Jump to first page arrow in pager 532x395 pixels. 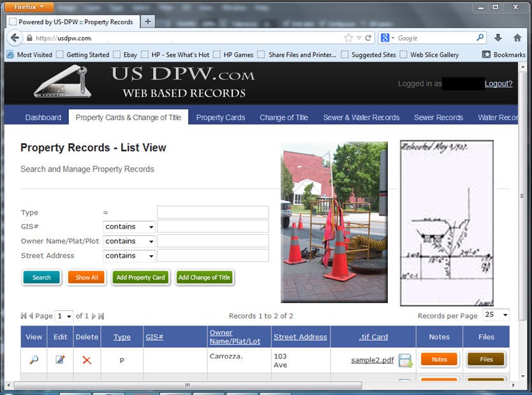[x=24, y=316]
